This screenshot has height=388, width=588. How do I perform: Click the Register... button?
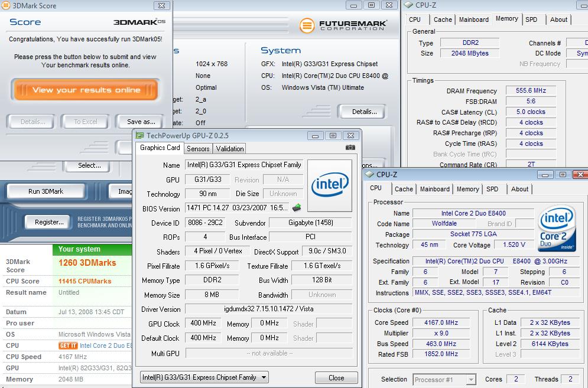point(49,222)
